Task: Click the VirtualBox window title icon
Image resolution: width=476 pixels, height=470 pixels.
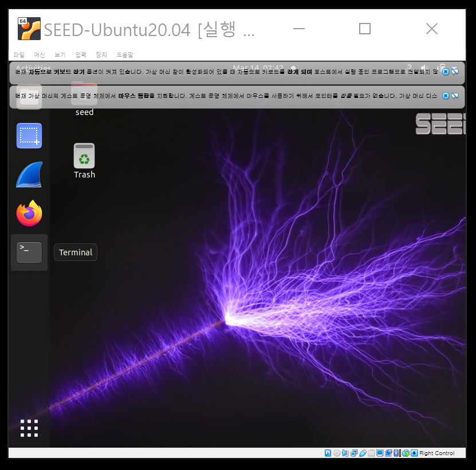Action: click(x=29, y=29)
